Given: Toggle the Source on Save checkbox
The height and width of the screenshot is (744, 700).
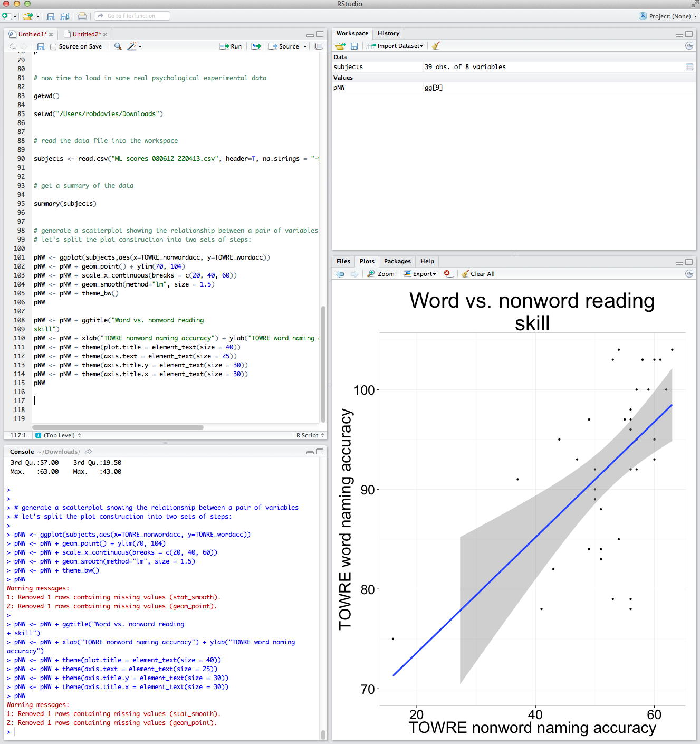Looking at the screenshot, I should pyautogui.click(x=53, y=47).
